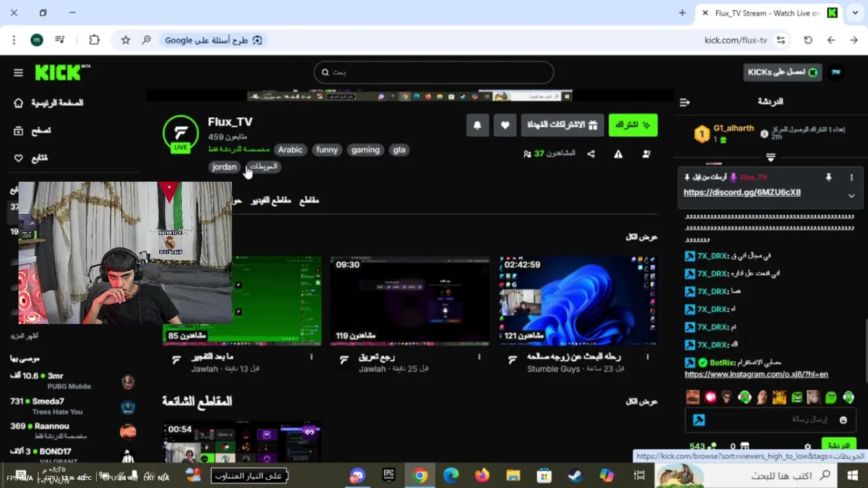The image size is (868, 488).
Task: Open the chat shop icon
Action: 745,447
